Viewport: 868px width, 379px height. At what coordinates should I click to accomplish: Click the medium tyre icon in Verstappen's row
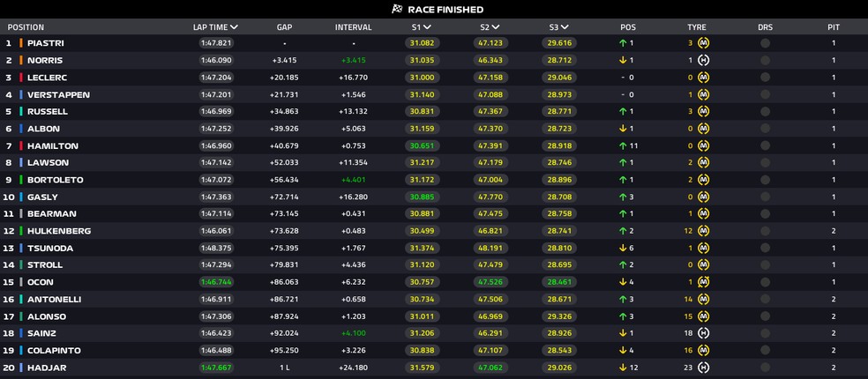click(704, 94)
